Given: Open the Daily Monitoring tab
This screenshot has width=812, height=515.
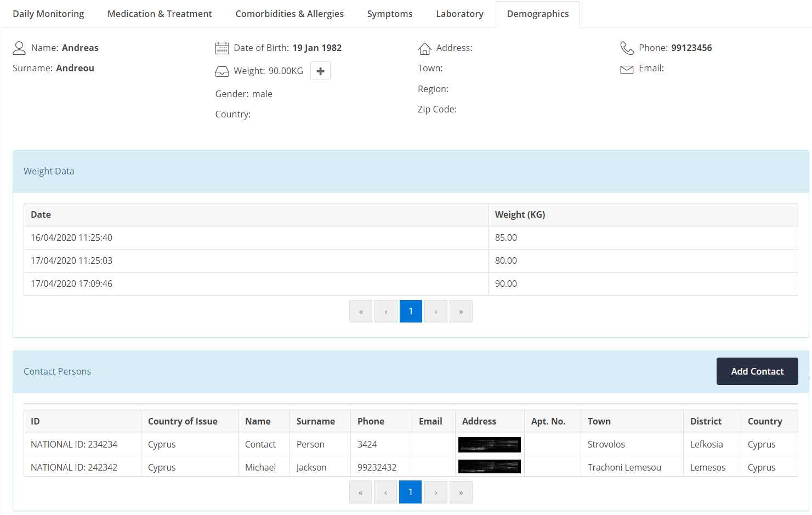Looking at the screenshot, I should 48,14.
